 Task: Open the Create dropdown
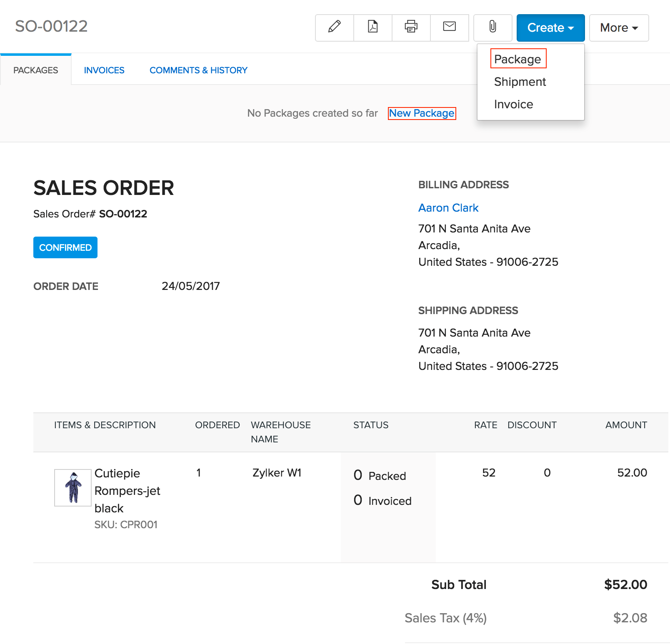click(550, 27)
